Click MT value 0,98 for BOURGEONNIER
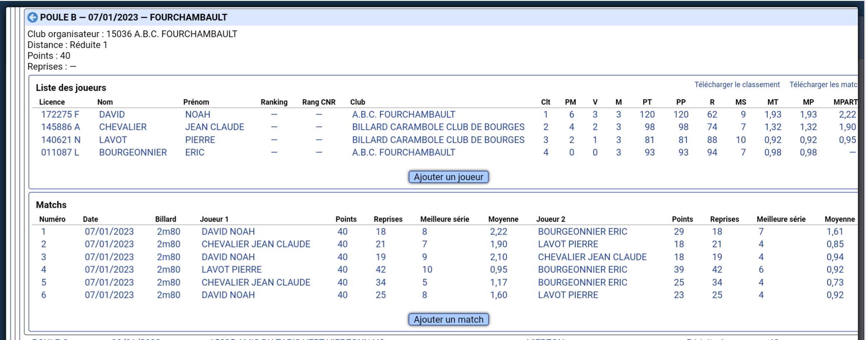The width and height of the screenshot is (868, 340). [x=773, y=152]
